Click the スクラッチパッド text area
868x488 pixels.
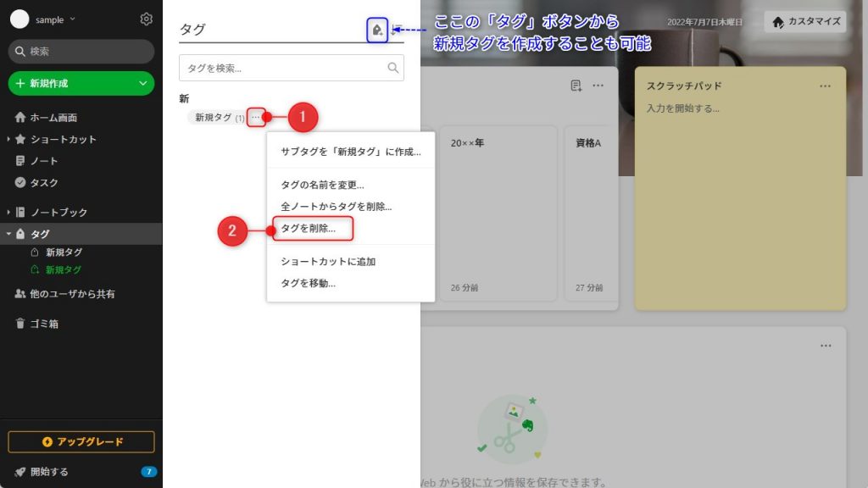click(740, 205)
